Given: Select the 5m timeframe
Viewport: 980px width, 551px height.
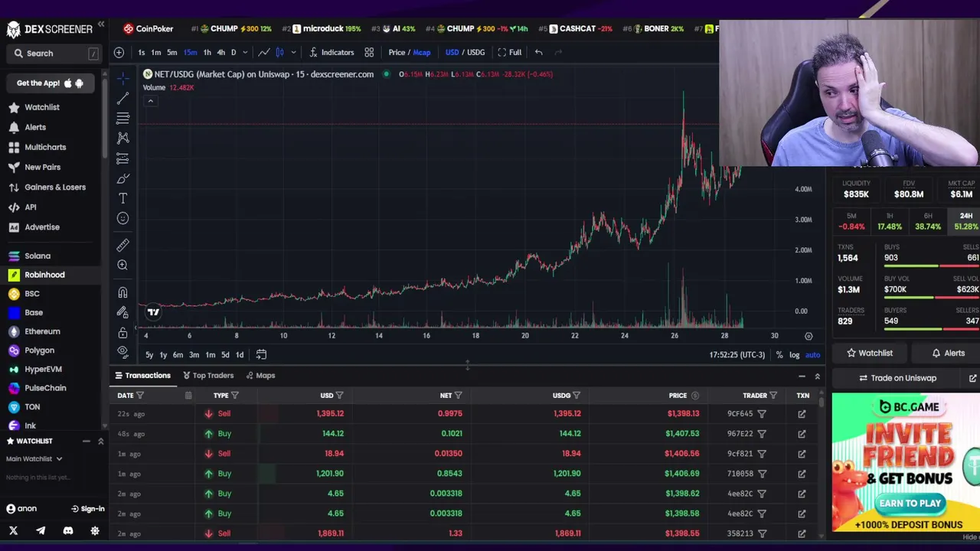Looking at the screenshot, I should pyautogui.click(x=172, y=52).
